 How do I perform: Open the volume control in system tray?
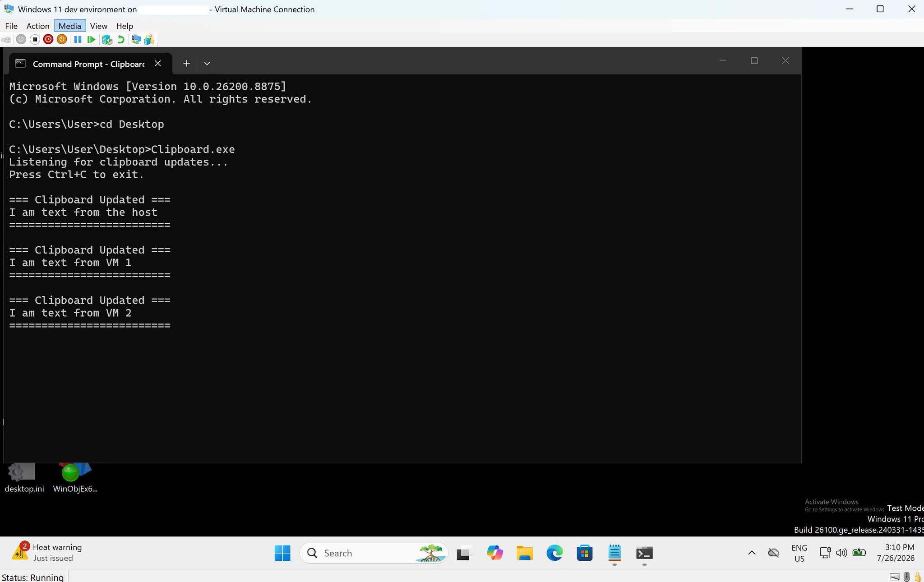[841, 553]
